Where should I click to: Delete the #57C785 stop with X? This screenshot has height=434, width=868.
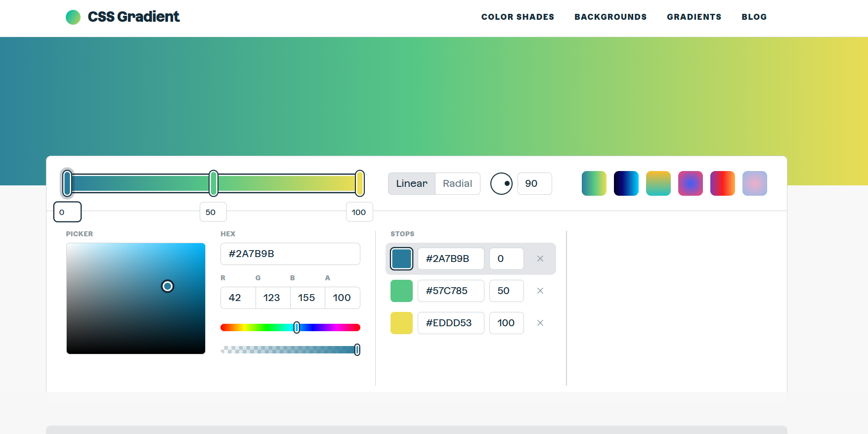pos(540,291)
